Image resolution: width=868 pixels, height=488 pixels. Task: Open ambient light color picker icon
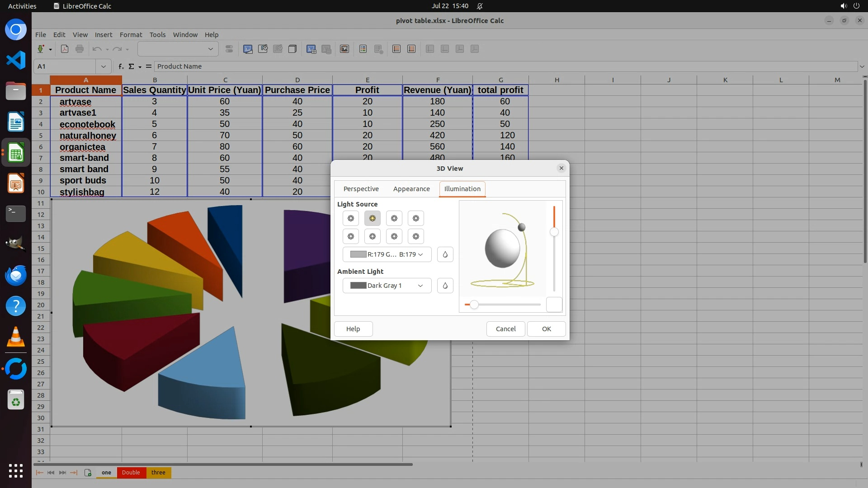445,286
